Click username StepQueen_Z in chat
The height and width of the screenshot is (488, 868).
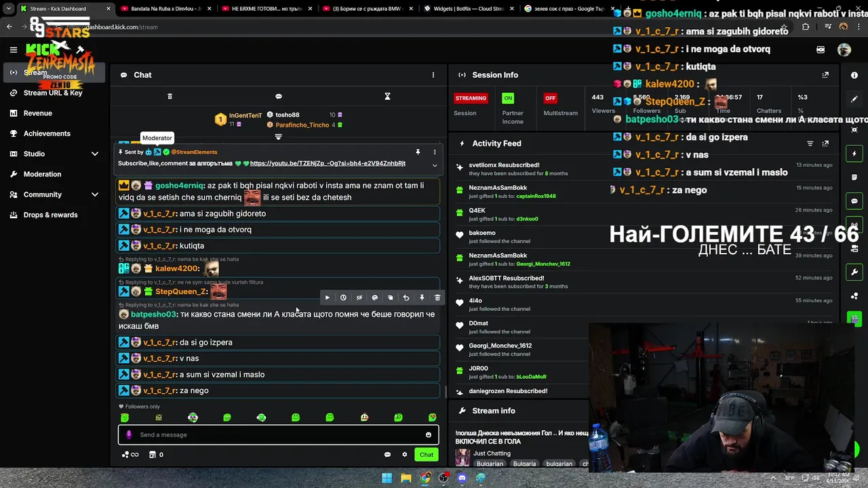tap(180, 291)
